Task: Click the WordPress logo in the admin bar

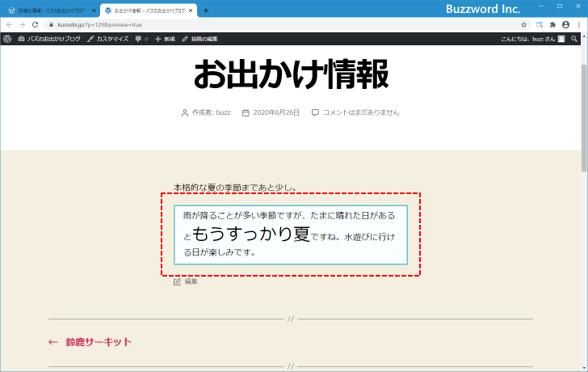Action: (7, 39)
